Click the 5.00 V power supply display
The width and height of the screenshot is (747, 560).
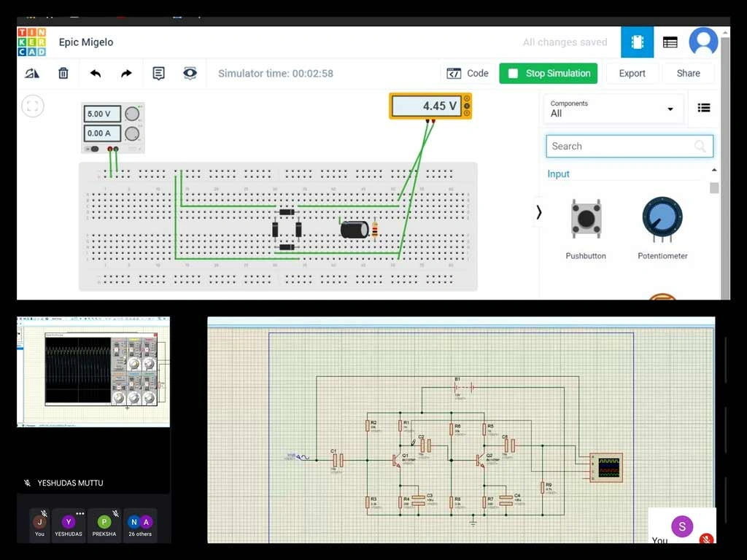coord(102,114)
